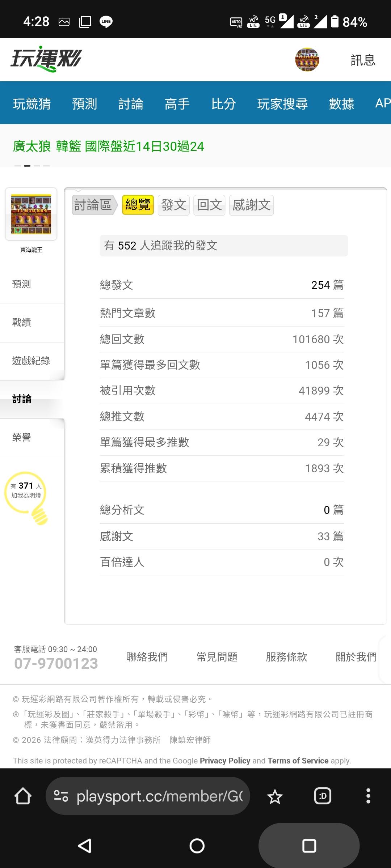Image resolution: width=391 pixels, height=868 pixels.
Task: Tap the yellow lightbulb 371 followers badge
Action: click(26, 496)
